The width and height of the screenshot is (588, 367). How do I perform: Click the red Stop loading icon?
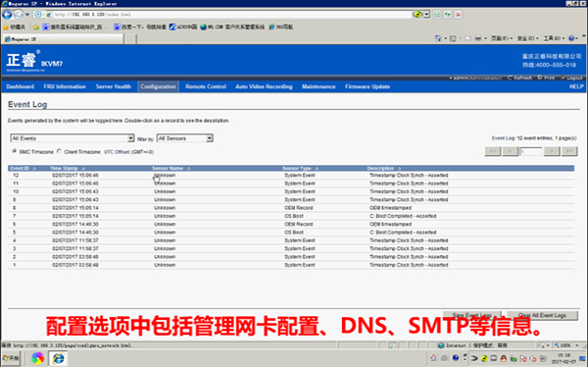[x=458, y=15]
